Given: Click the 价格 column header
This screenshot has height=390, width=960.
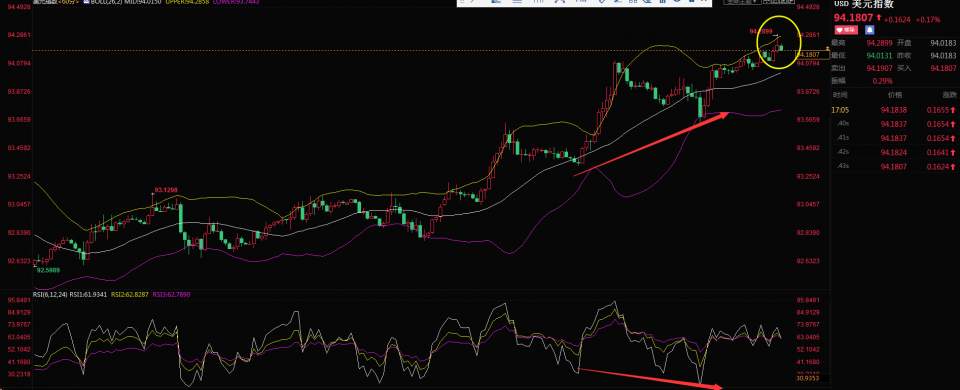Looking at the screenshot, I should coord(895,95).
